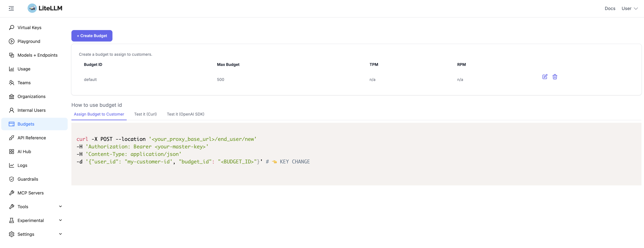Viewport: 644px width, 248px height.
Task: Click the Create Budget button
Action: point(92,36)
